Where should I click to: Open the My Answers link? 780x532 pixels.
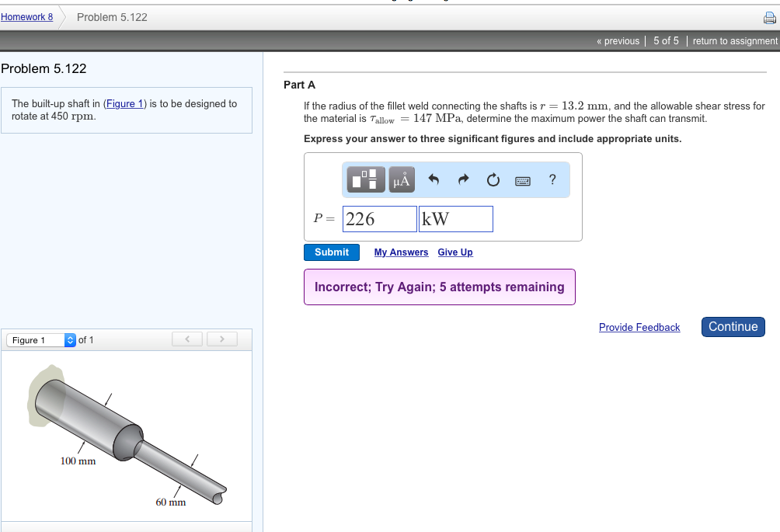pyautogui.click(x=401, y=252)
